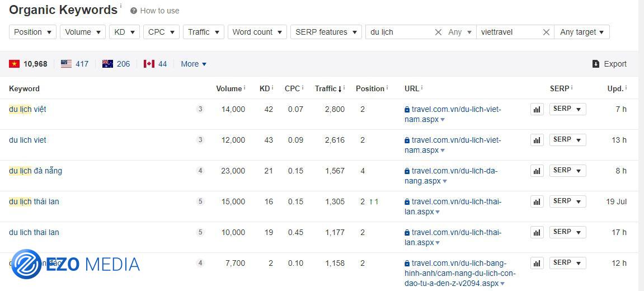Open du-lich-viet-nam.aspx URL in 'du lịch việt' row

pyautogui.click(x=453, y=114)
